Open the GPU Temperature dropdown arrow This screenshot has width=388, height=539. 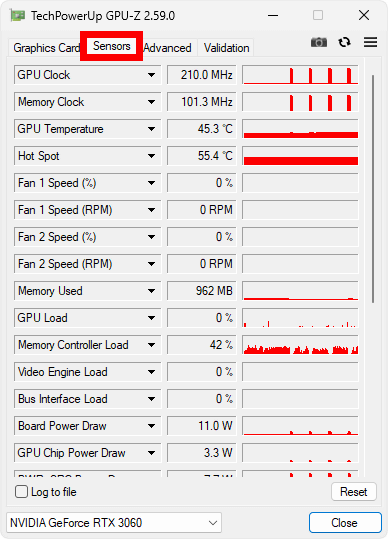coord(151,129)
